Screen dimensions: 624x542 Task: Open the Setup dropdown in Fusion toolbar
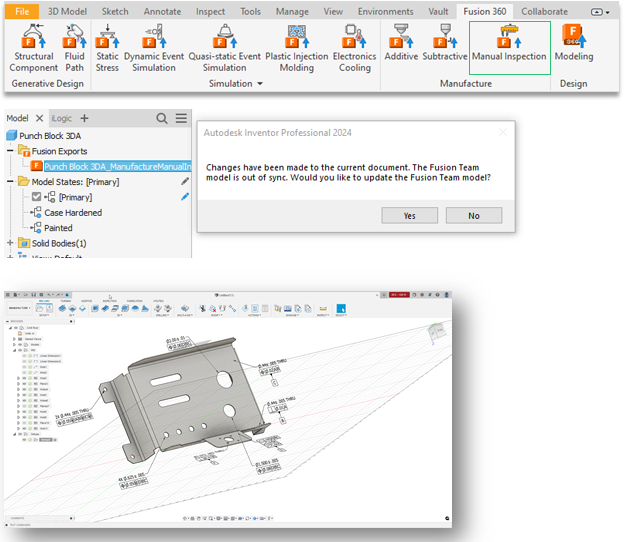[44, 315]
